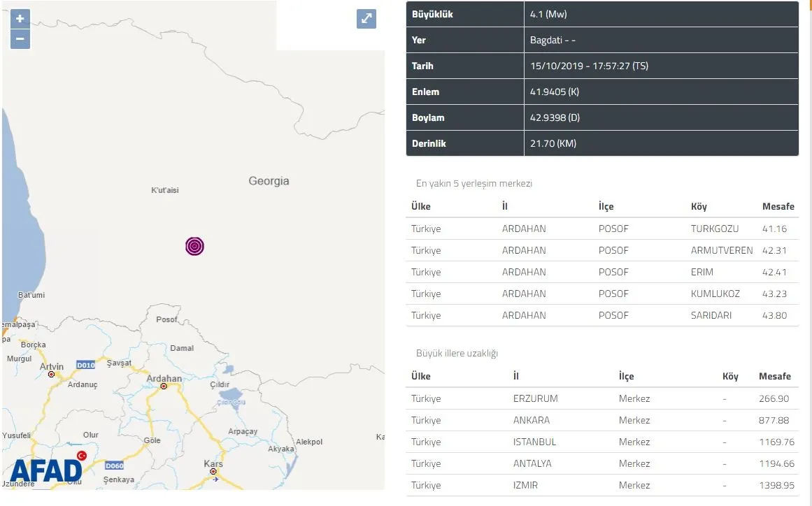Select the ERZURUM distance row
Screen dimensions: 812x506
(601, 398)
